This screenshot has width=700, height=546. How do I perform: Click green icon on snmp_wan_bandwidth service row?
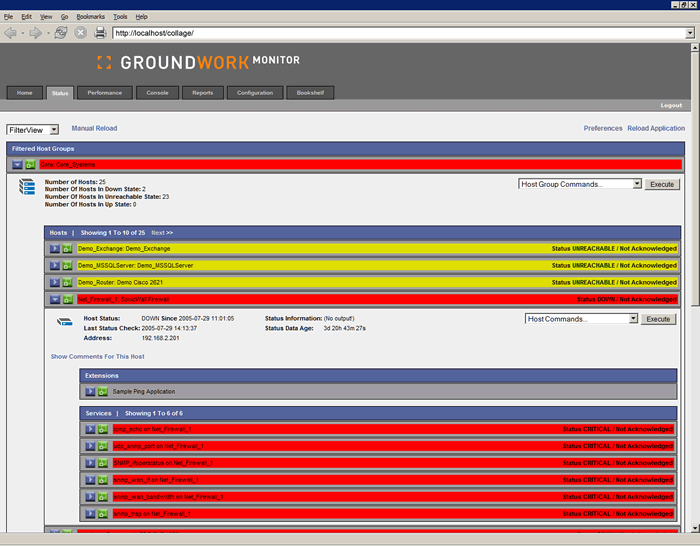[103, 497]
